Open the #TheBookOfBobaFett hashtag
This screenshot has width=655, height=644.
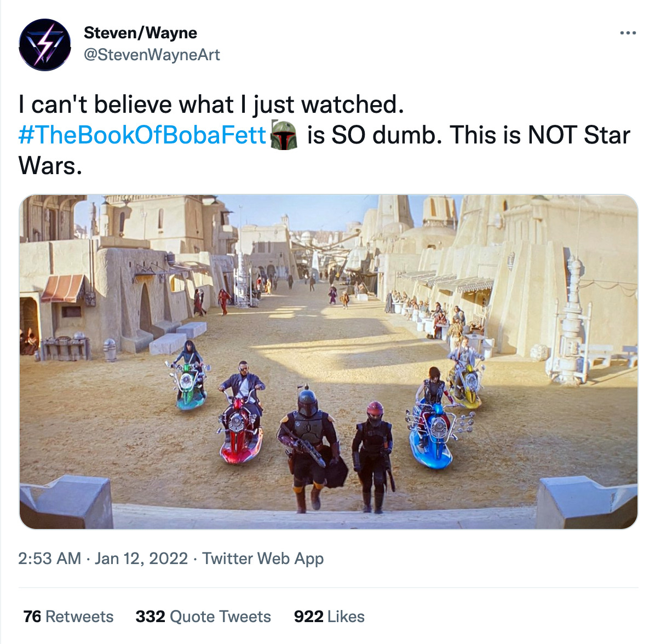[142, 135]
